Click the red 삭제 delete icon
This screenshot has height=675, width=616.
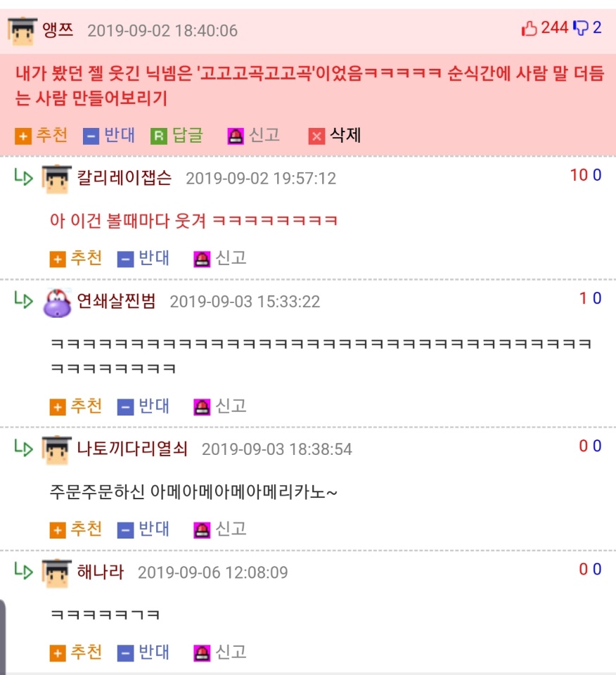[316, 136]
